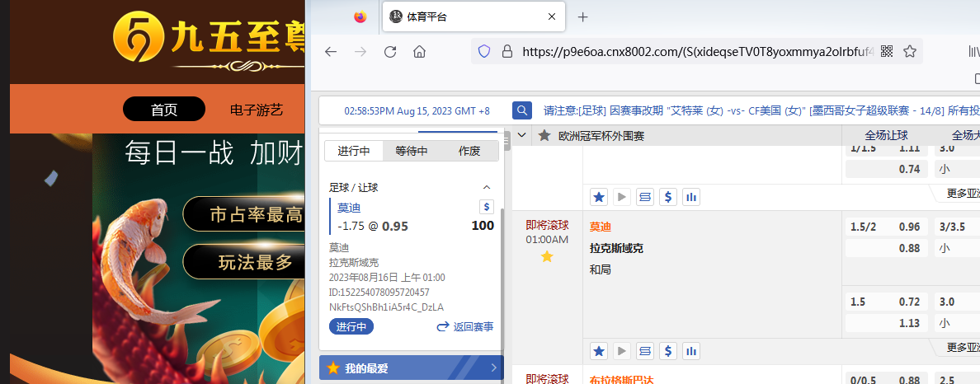This screenshot has height=384, width=980.
Task: Click the dollar sign icon in 莫迪 match row
Action: (668, 349)
